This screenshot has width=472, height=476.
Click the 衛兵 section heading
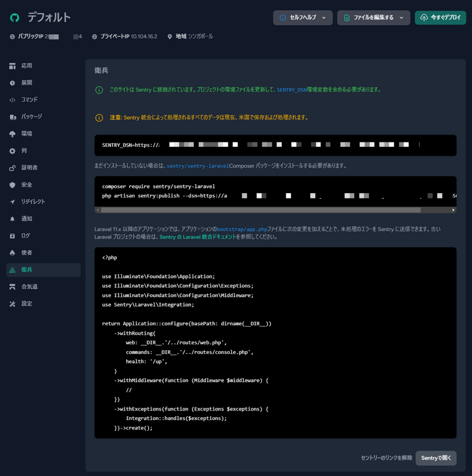(101, 70)
